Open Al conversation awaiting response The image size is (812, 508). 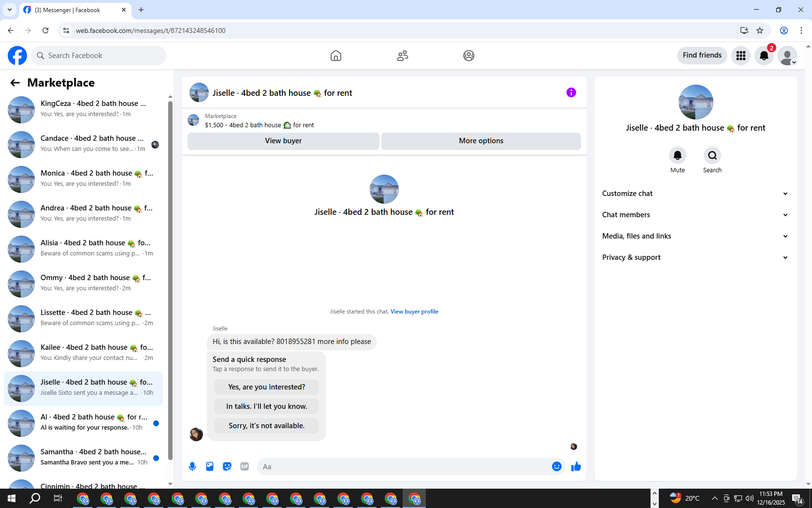[x=83, y=423]
